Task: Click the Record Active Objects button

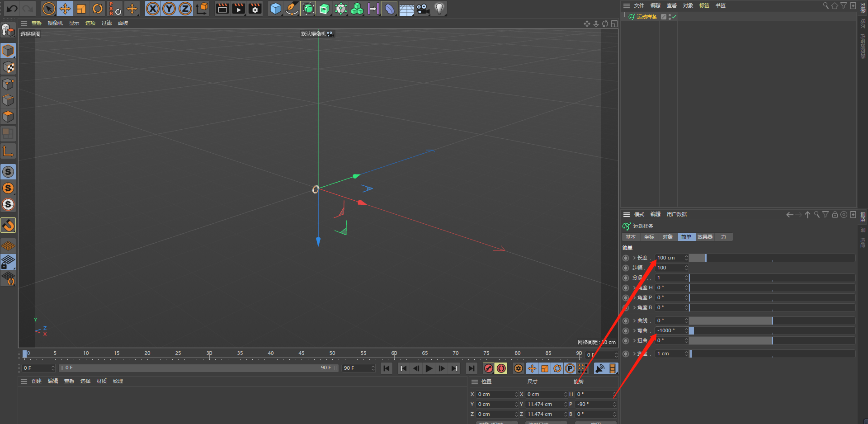Action: coord(489,368)
